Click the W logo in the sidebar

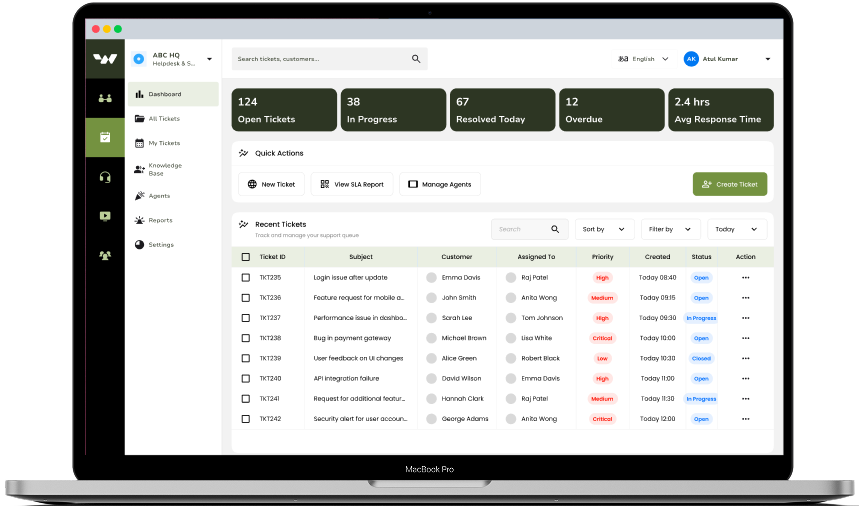click(105, 59)
